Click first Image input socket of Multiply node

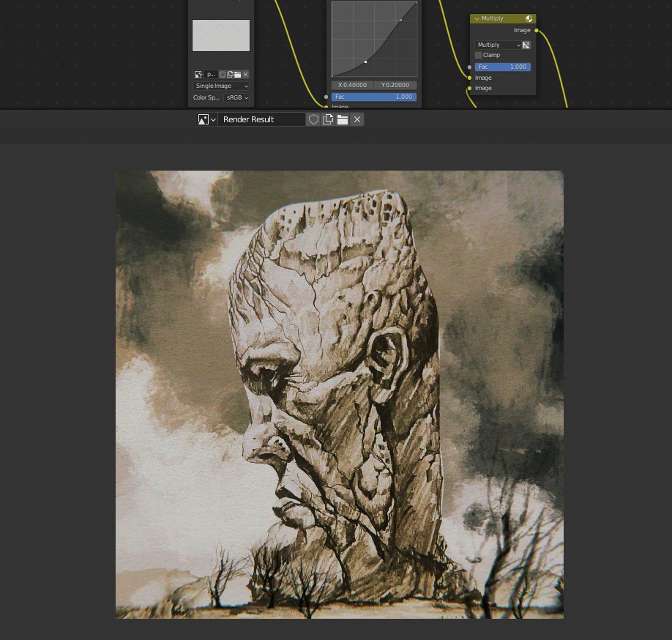(x=470, y=78)
